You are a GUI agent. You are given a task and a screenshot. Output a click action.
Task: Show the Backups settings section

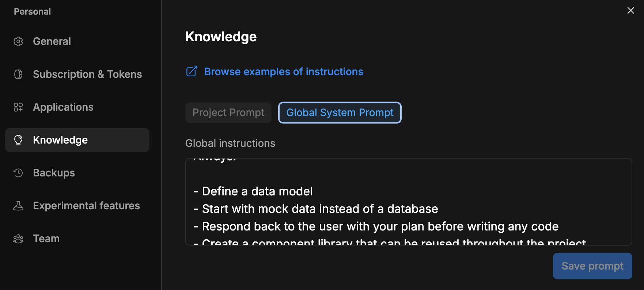(x=54, y=173)
